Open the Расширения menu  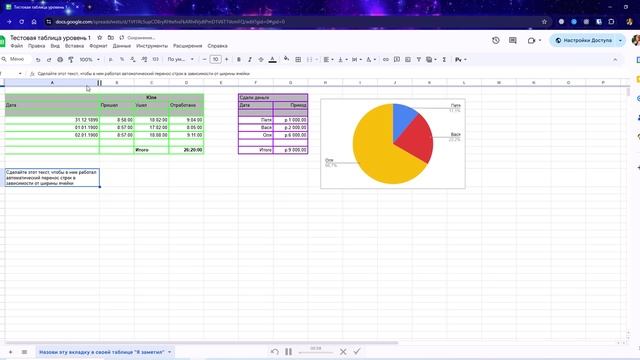click(187, 46)
